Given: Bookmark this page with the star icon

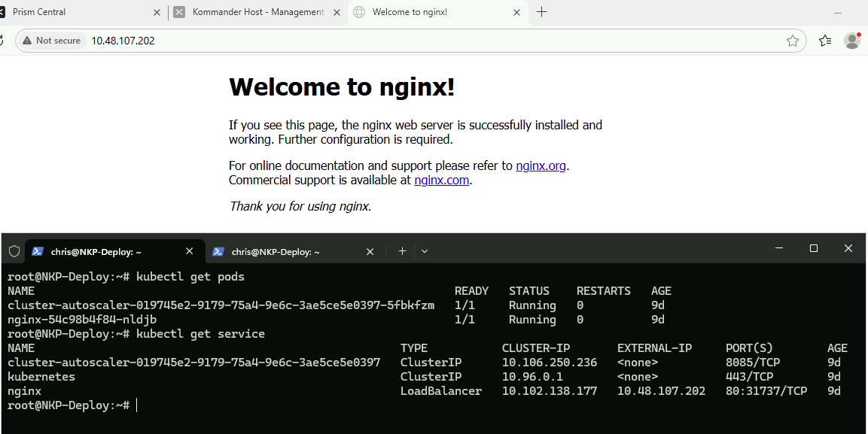Looking at the screenshot, I should click(792, 41).
